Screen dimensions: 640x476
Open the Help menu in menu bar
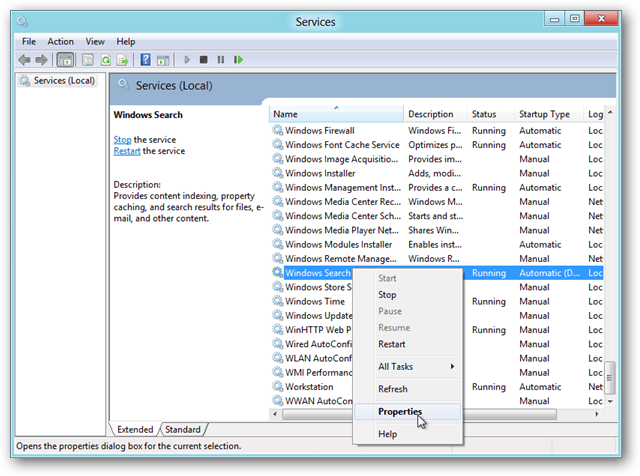click(x=126, y=42)
